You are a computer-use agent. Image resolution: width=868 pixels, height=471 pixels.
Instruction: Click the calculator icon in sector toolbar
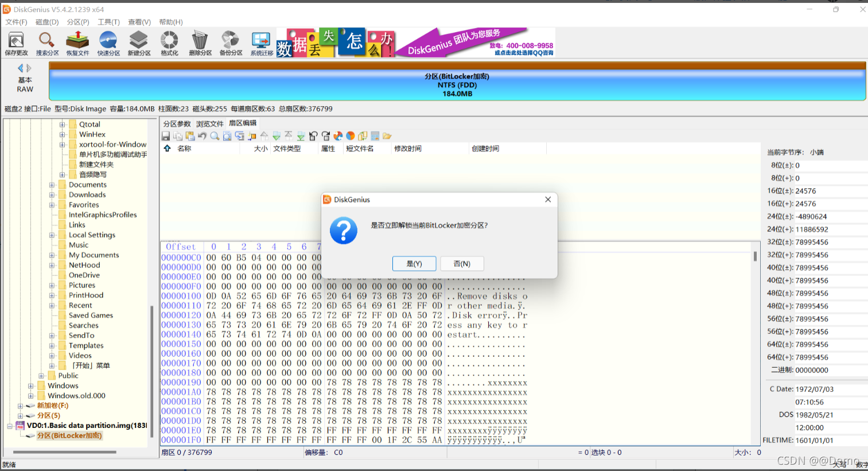pyautogui.click(x=375, y=136)
